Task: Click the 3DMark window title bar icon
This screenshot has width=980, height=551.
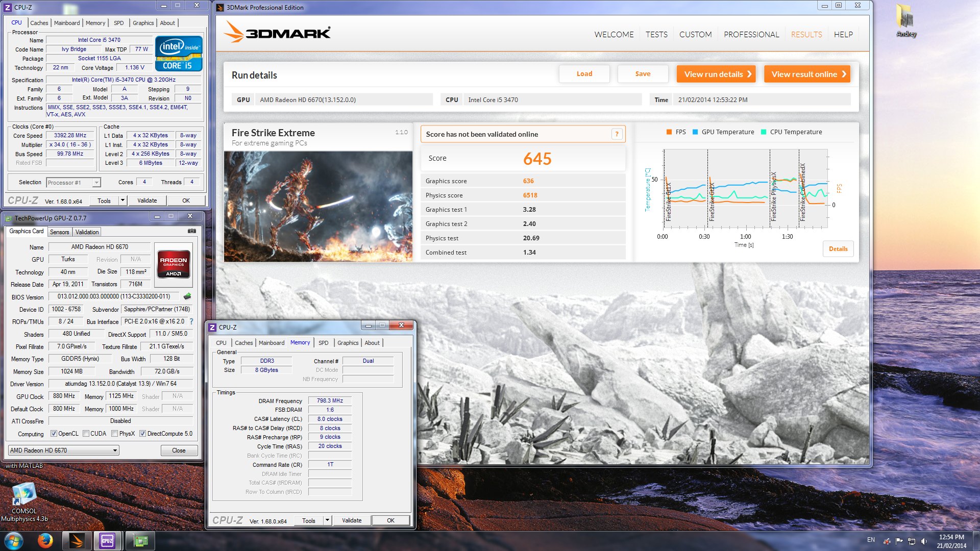Action: coord(220,7)
